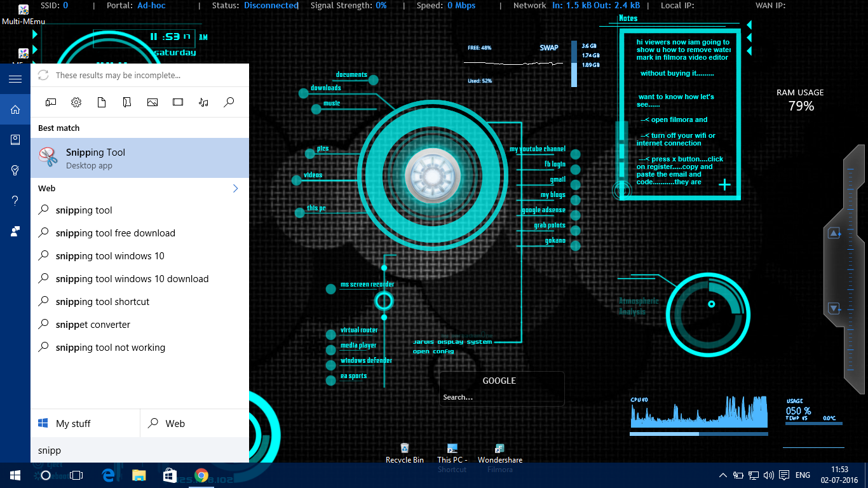Filter search results by Videos
Viewport: 868px width, 488px height.
(x=178, y=102)
